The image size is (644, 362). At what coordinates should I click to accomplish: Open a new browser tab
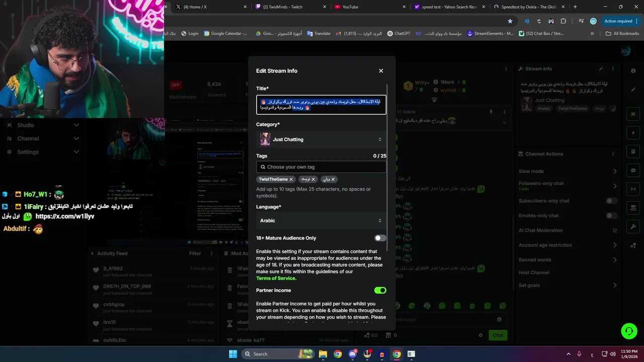point(575,7)
